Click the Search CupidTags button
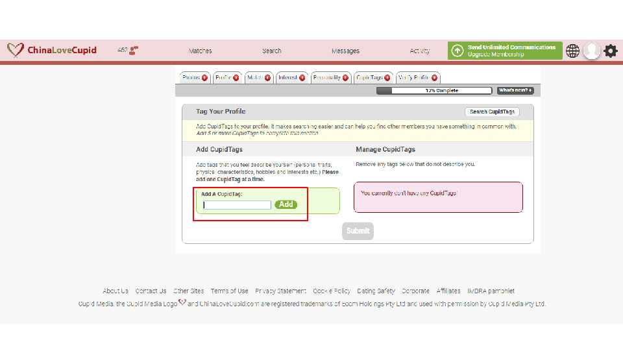The height and width of the screenshot is (364, 623). click(x=492, y=112)
